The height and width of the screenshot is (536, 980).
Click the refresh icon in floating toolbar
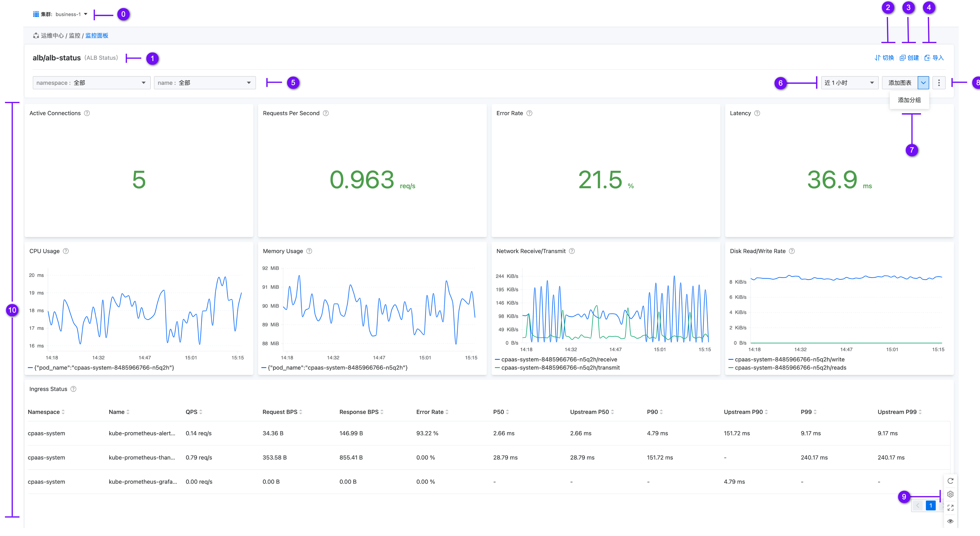pos(950,481)
